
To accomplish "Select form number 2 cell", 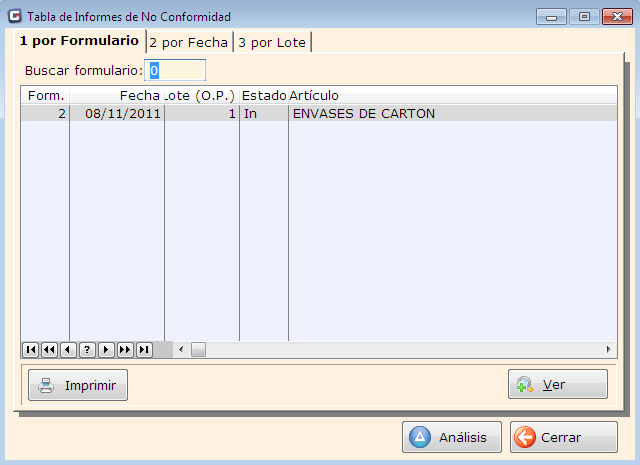I will click(45, 113).
